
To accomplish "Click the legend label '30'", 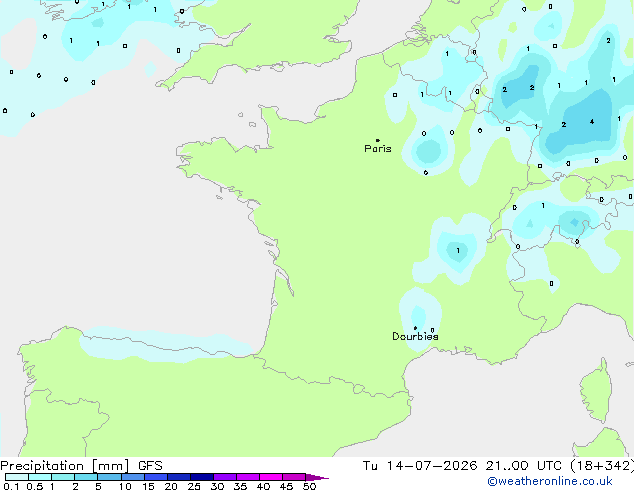I will click(x=217, y=486).
